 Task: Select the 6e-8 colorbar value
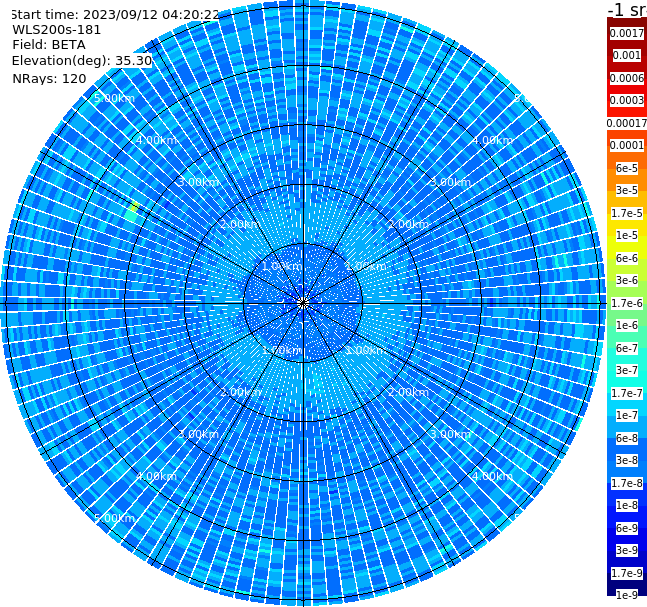627,438
